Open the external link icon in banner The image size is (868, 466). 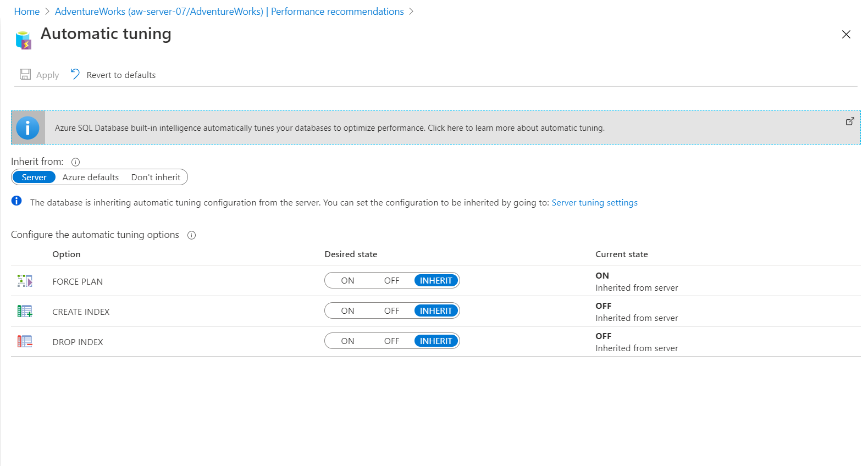[x=850, y=121]
